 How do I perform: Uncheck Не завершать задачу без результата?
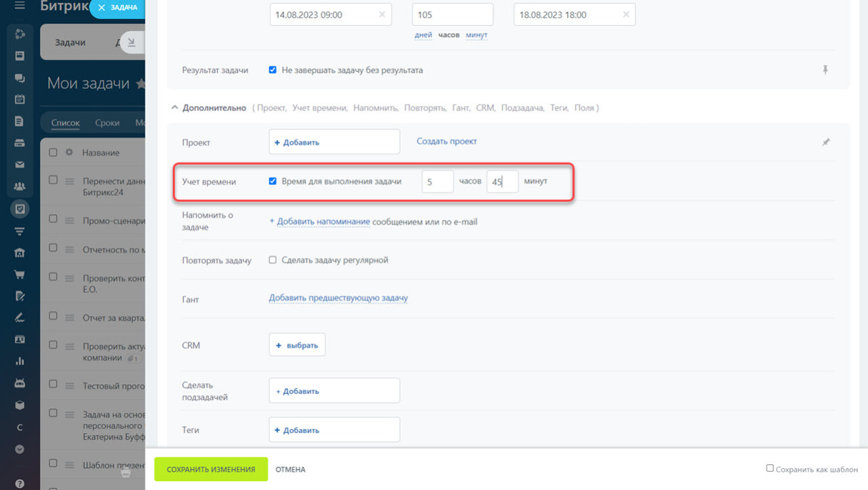click(273, 70)
